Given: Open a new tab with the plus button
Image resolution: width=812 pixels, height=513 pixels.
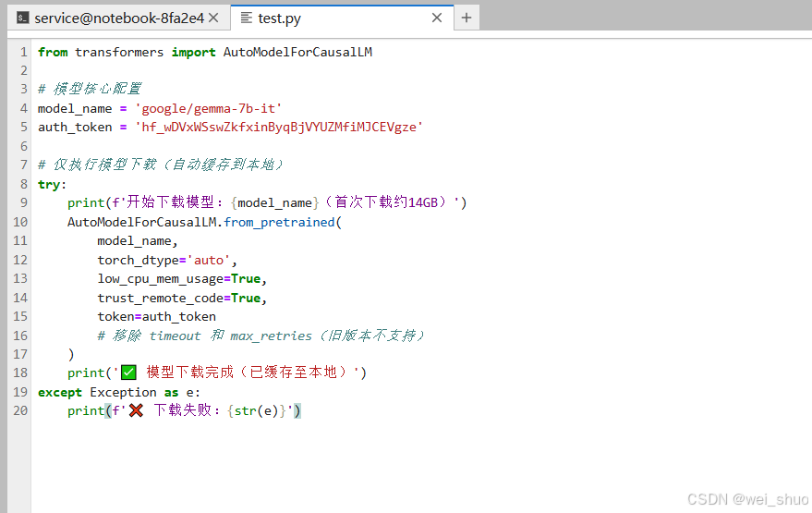Looking at the screenshot, I should coord(467,18).
